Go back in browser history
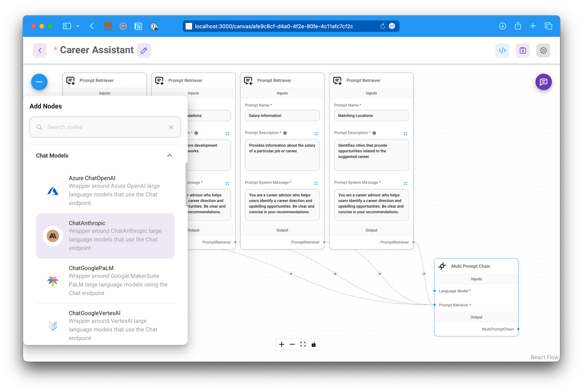583x392 pixels. coord(92,26)
